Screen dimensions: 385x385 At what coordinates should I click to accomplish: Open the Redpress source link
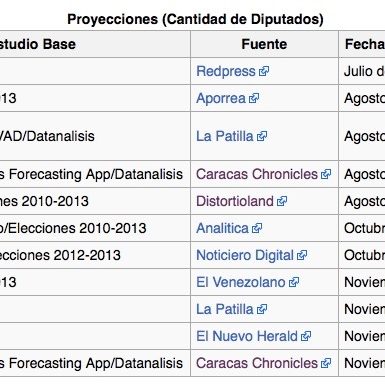coord(226,71)
